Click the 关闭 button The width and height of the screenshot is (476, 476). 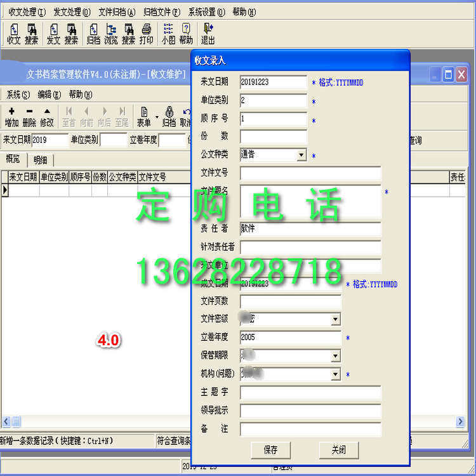coord(338,449)
